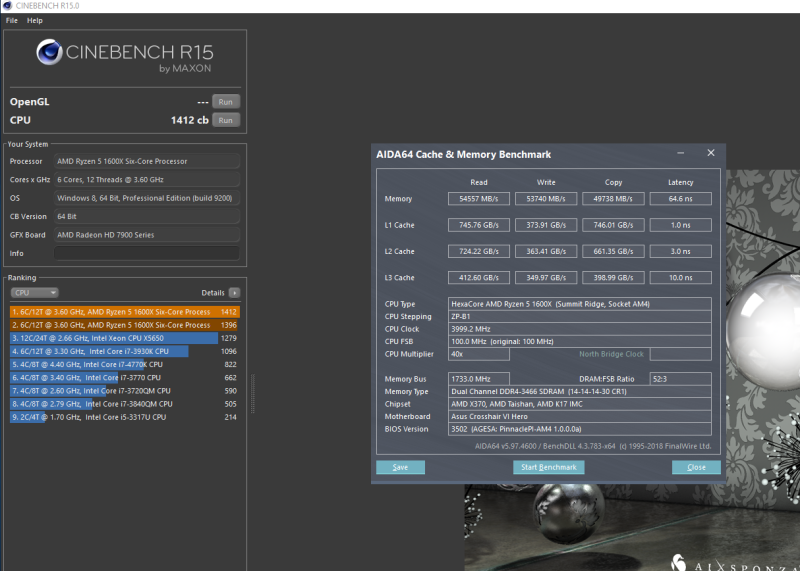Select the Intel Core i7-3770 ranking row
Image resolution: width=800 pixels, height=571 pixels.
[124, 378]
